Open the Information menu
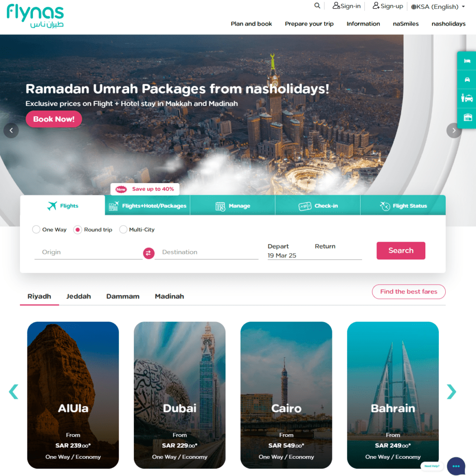Screen dimensions: 476x476 [x=363, y=24]
